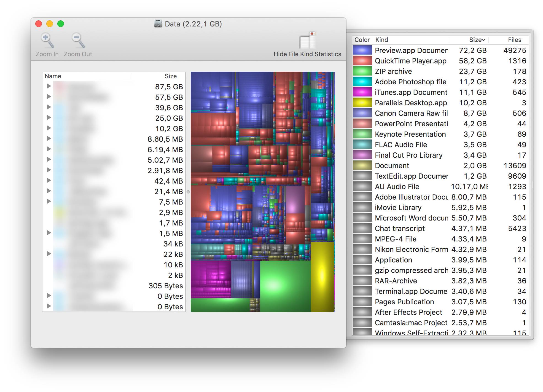Viewport: 543px width, 392px height.
Task: Expand the 39,6 GB folder row
Action: click(49, 107)
